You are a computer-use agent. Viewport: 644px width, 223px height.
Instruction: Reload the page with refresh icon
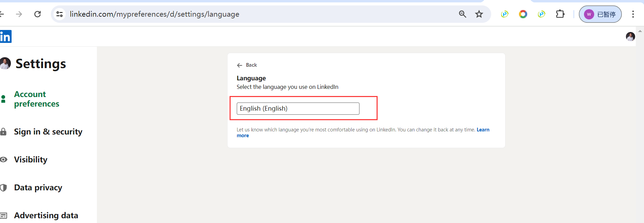coord(38,14)
